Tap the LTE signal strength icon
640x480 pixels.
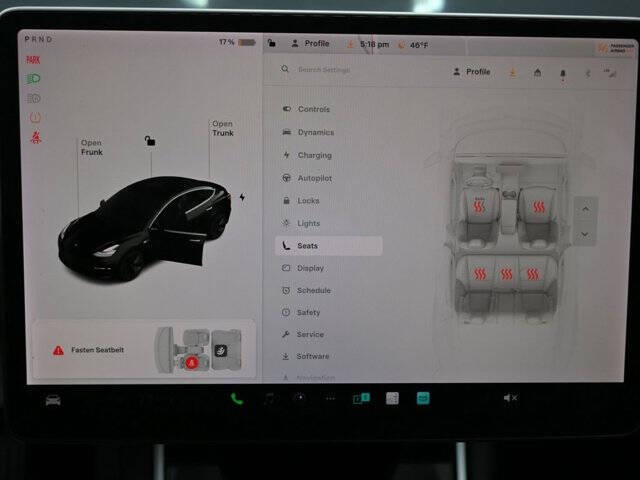[x=610, y=73]
